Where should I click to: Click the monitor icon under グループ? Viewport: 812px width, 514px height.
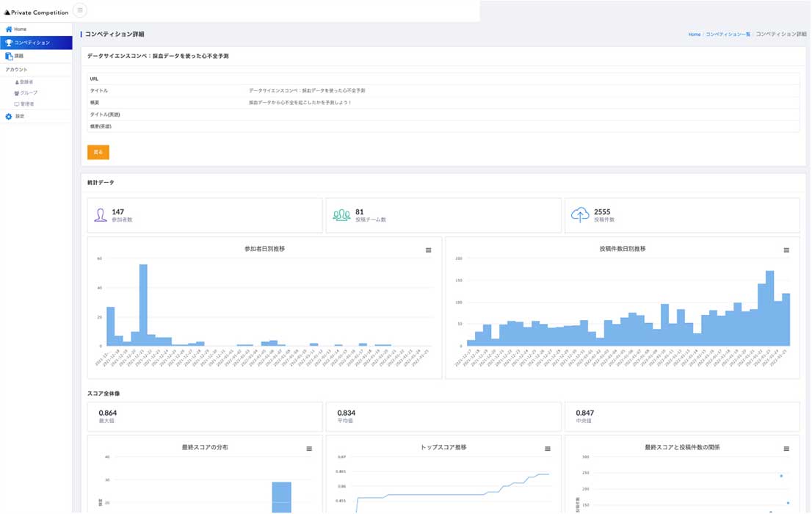pos(17,104)
